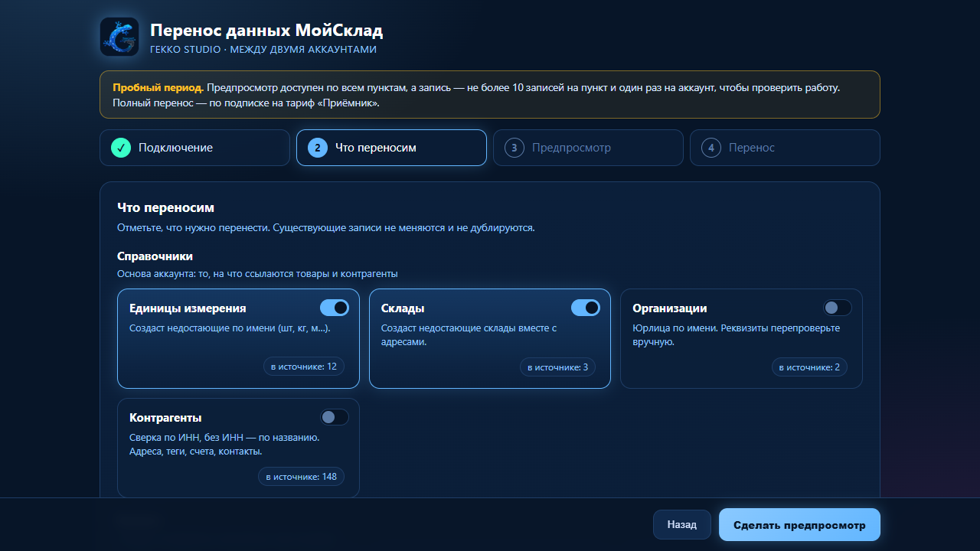Screen dimensions: 980x551
Task: Switch on the Контрагенты toggle
Action: (x=335, y=417)
